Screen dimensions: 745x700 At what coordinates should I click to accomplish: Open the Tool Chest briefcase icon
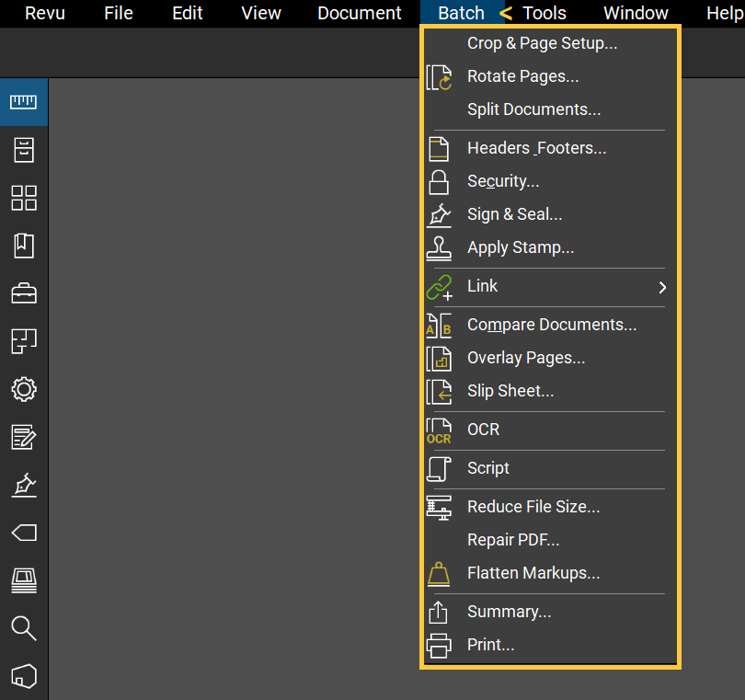tap(24, 293)
